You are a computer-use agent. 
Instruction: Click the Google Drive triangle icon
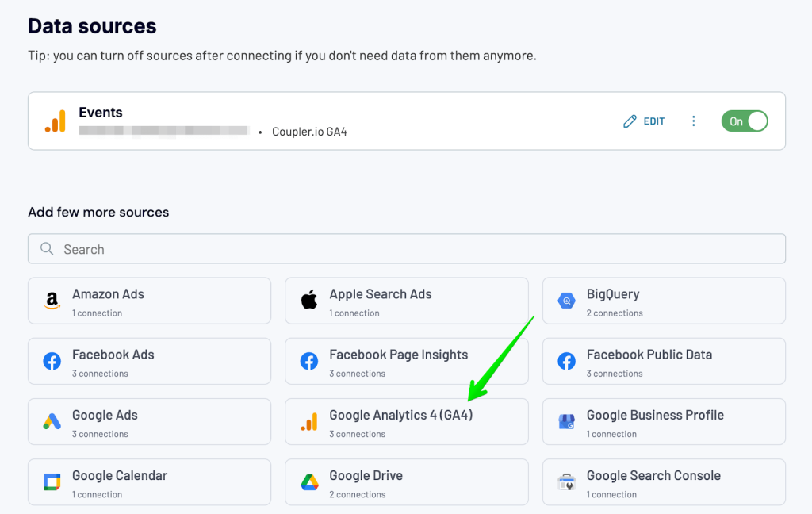tap(309, 482)
